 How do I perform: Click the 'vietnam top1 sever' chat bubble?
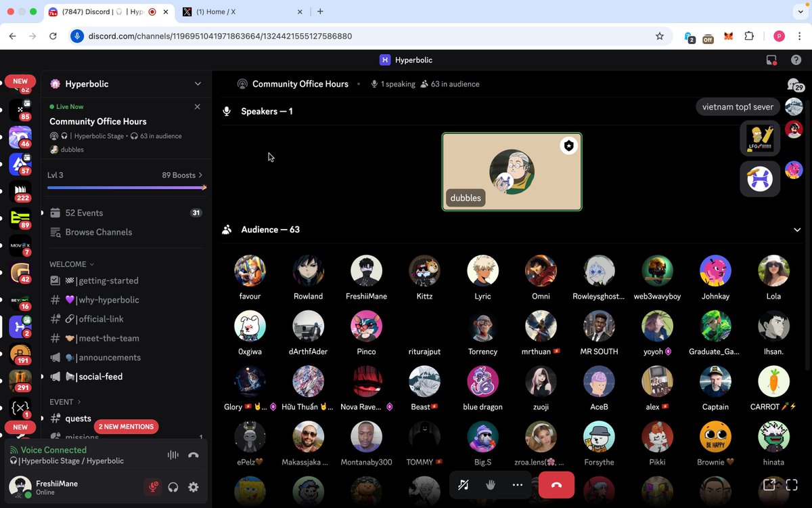(738, 107)
